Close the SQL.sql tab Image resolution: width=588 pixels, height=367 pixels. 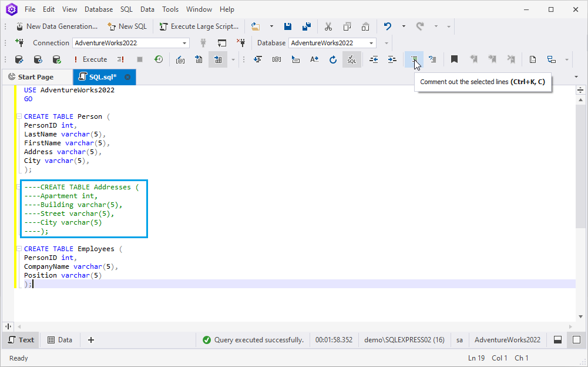point(127,77)
